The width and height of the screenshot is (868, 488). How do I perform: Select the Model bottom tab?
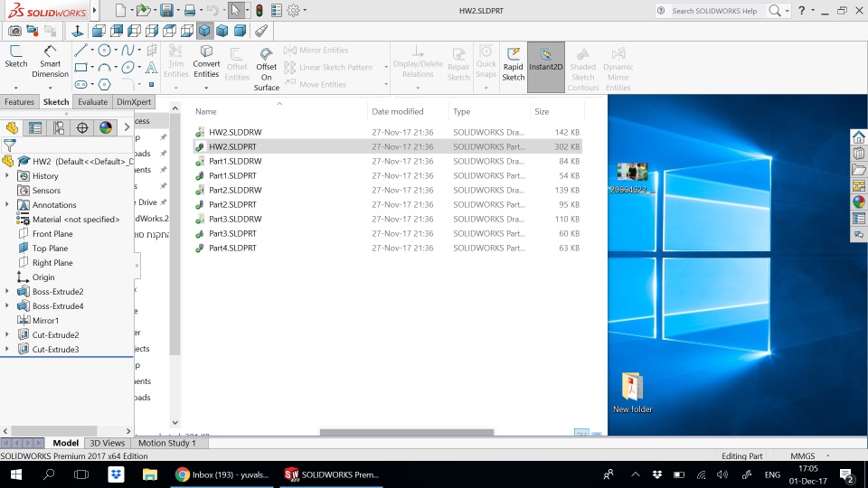coord(65,443)
